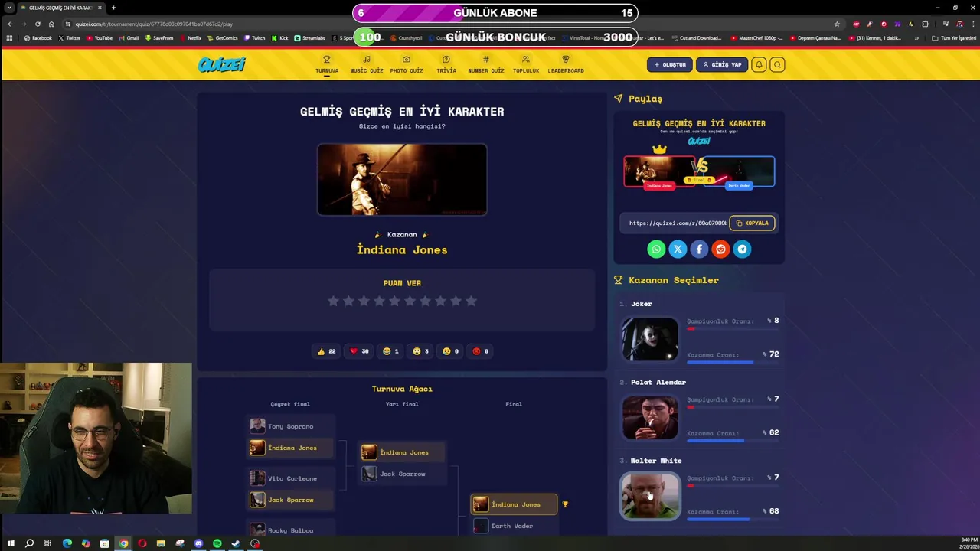Share via X (Twitter) icon

[x=678, y=249]
